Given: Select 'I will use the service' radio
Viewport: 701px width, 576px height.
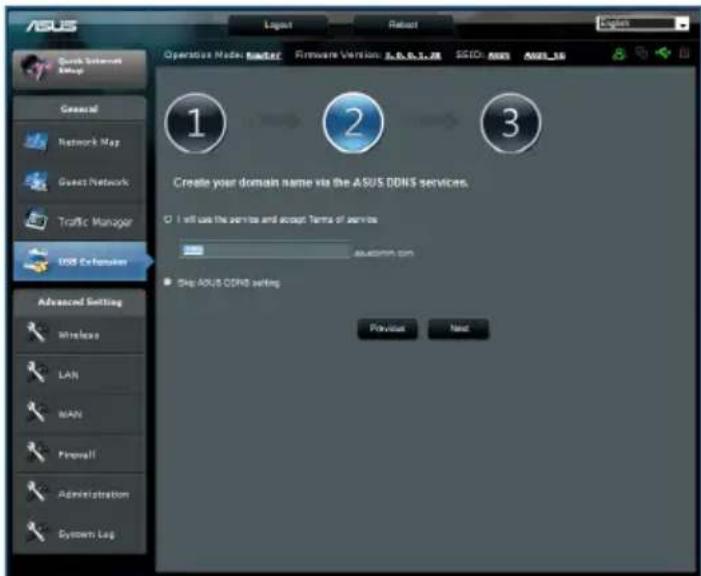Looking at the screenshot, I should coord(168,219).
